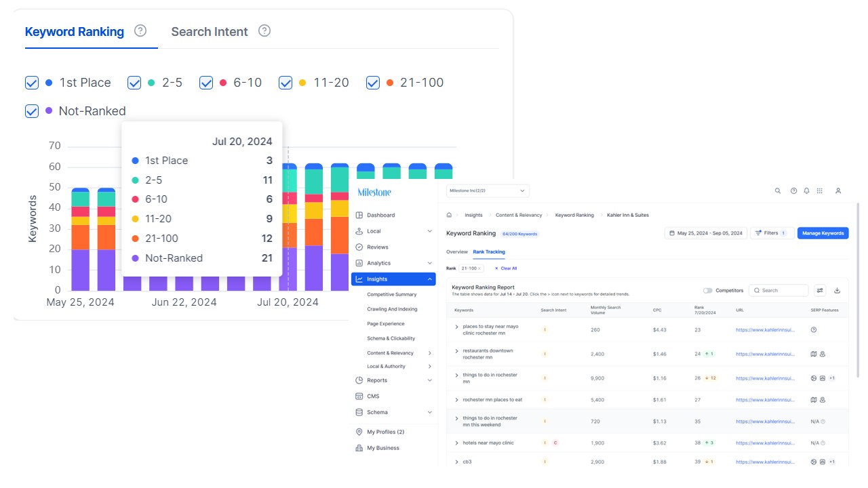This screenshot has height=488, width=868.
Task: Click the My Profiles pin icon
Action: coord(359,432)
